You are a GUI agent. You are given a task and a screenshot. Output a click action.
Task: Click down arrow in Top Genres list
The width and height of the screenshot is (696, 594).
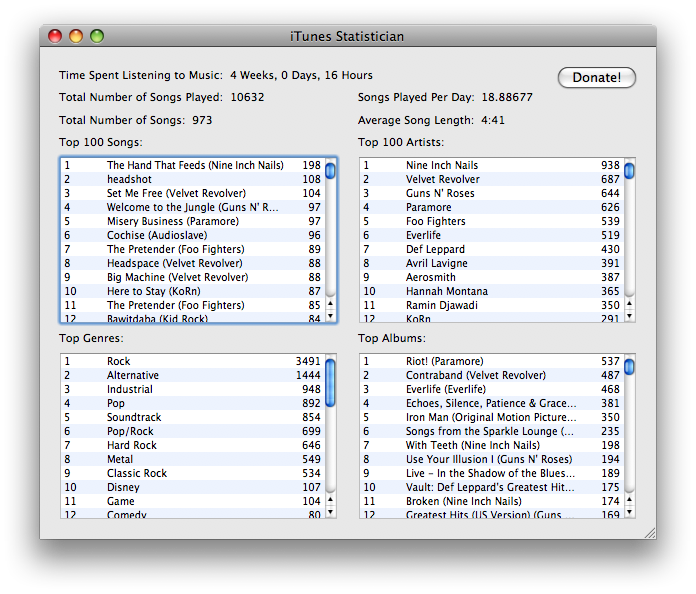[330, 512]
